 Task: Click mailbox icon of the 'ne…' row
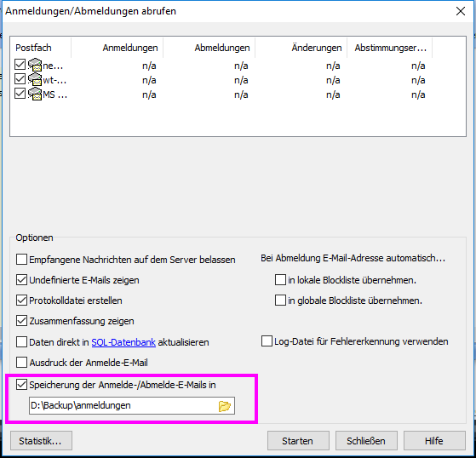(35, 65)
